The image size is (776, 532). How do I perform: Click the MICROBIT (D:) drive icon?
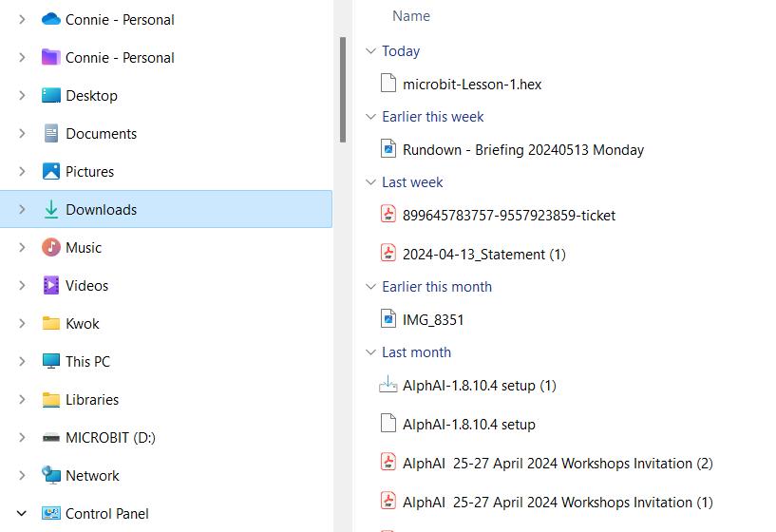(51, 438)
